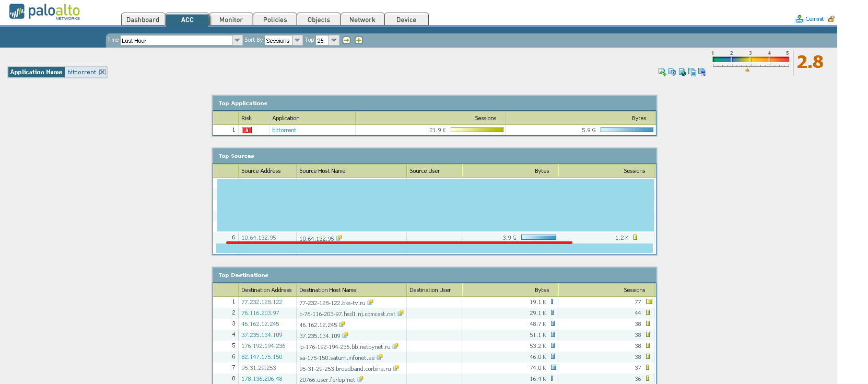The width and height of the screenshot is (868, 384).
Task: Click the 3.9 G bytes value
Action: [x=509, y=238]
